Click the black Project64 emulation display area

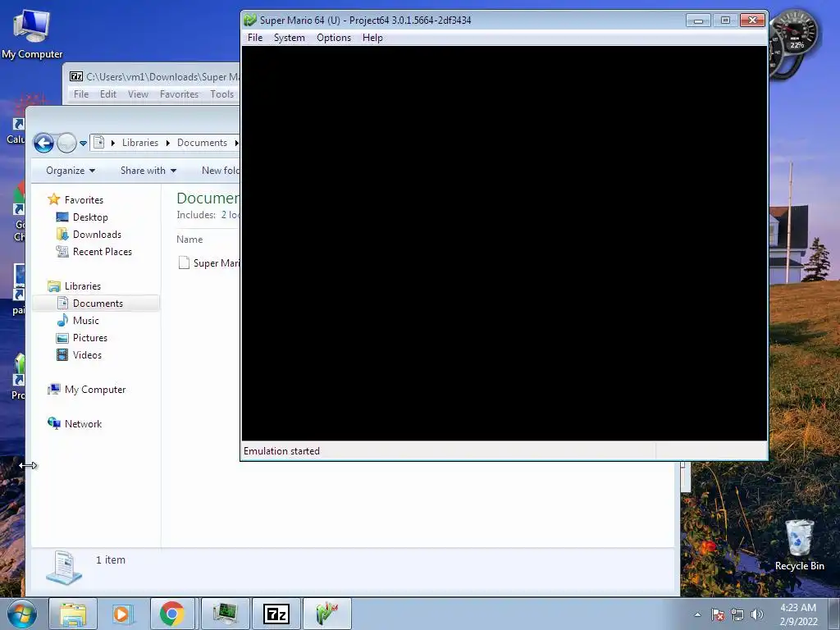[x=504, y=243]
